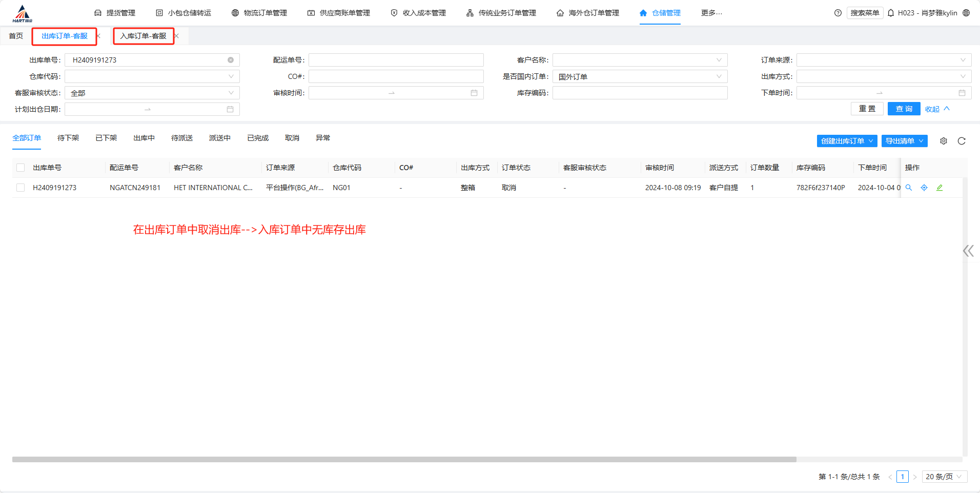Clear the 出库单号 input with the x icon

(x=231, y=60)
